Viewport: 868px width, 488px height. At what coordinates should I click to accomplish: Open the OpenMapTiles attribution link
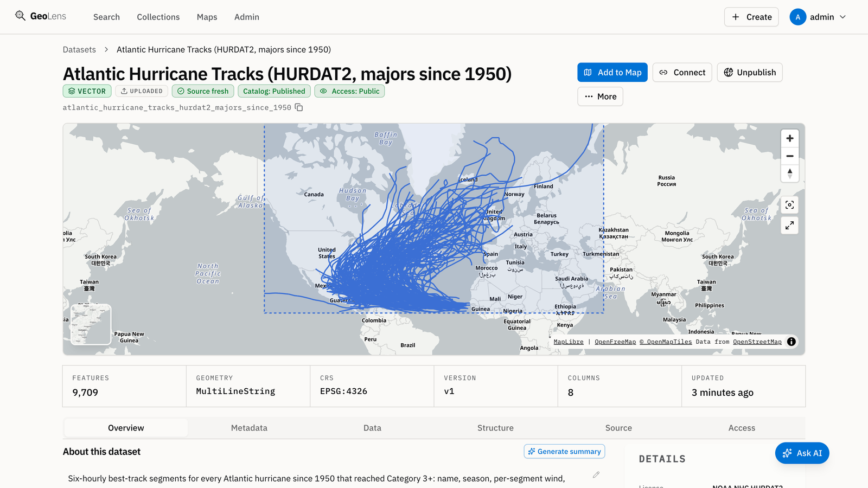[x=666, y=342]
